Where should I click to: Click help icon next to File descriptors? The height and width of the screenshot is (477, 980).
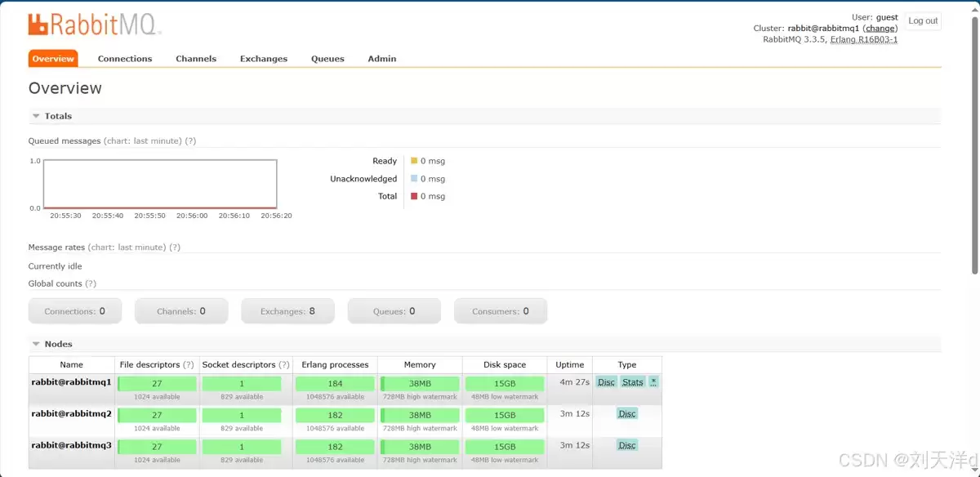pyautogui.click(x=189, y=364)
